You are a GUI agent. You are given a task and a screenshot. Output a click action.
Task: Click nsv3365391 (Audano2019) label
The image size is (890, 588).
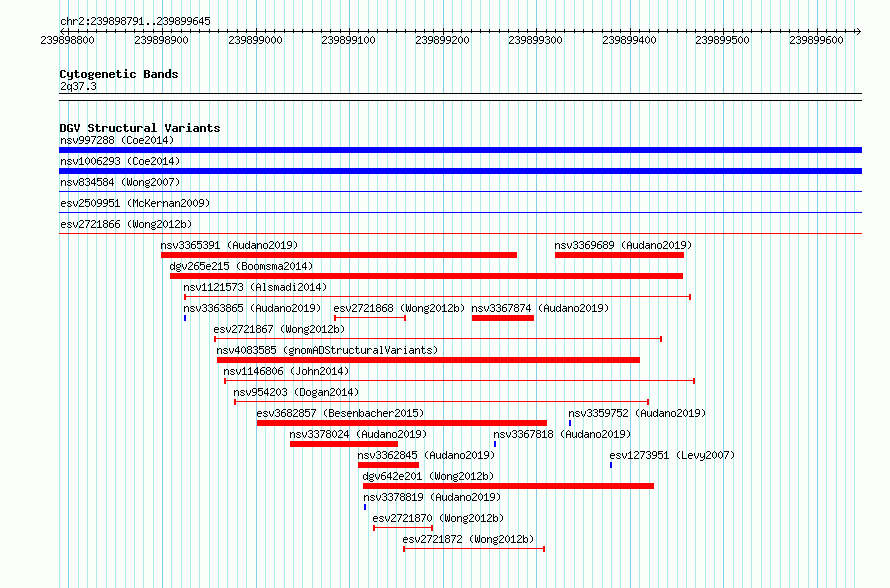coord(229,245)
